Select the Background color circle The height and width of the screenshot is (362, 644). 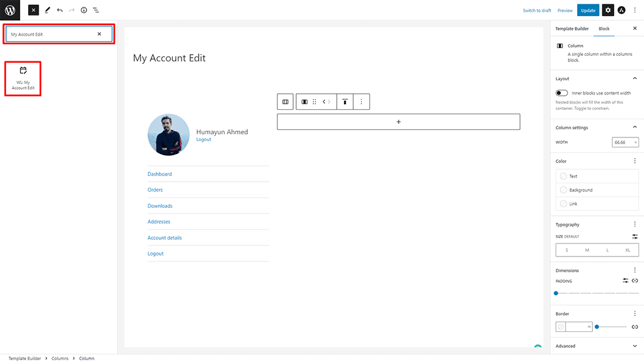(x=563, y=190)
